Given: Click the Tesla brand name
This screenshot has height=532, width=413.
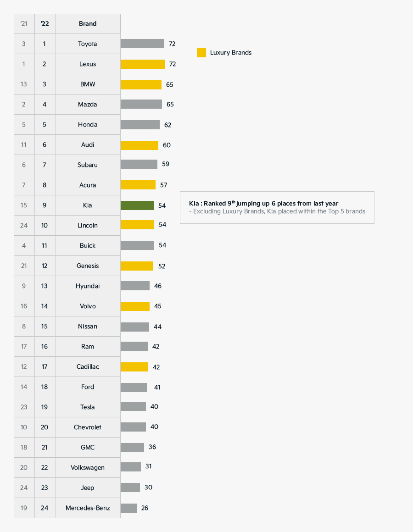Looking at the screenshot, I should pyautogui.click(x=88, y=407).
